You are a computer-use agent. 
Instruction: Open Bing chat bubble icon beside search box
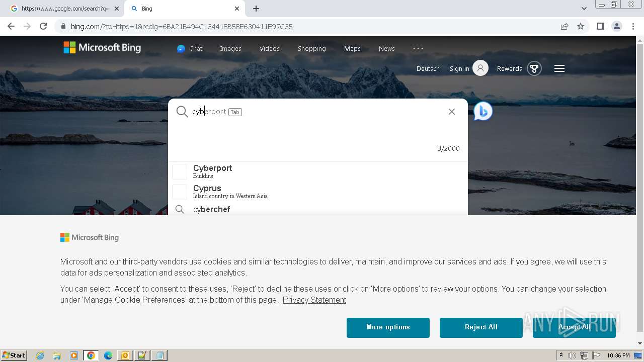(x=483, y=111)
